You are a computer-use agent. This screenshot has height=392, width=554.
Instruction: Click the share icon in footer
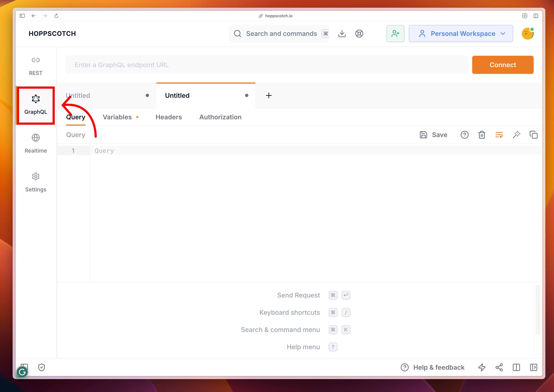pyautogui.click(x=499, y=367)
